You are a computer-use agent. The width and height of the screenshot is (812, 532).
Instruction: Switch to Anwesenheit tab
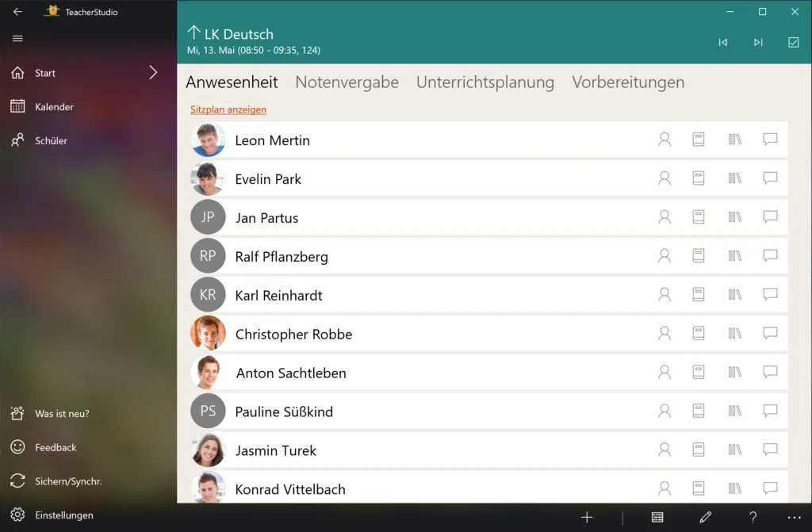click(x=232, y=82)
